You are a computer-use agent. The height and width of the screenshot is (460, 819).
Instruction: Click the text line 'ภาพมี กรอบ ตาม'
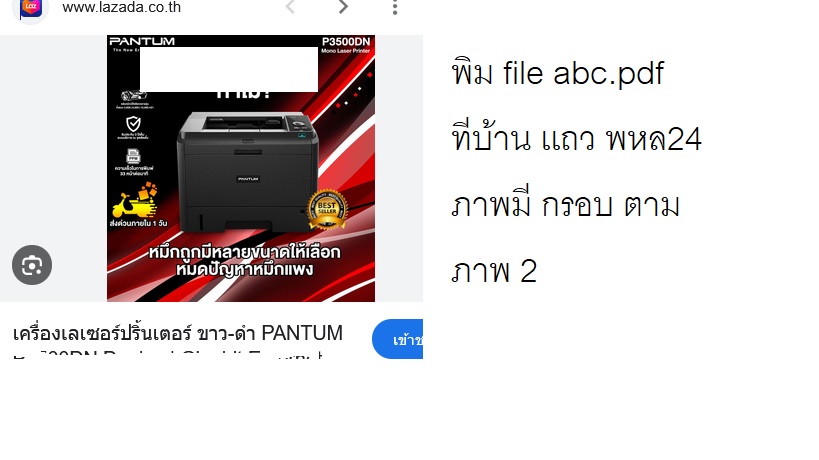coord(566,203)
